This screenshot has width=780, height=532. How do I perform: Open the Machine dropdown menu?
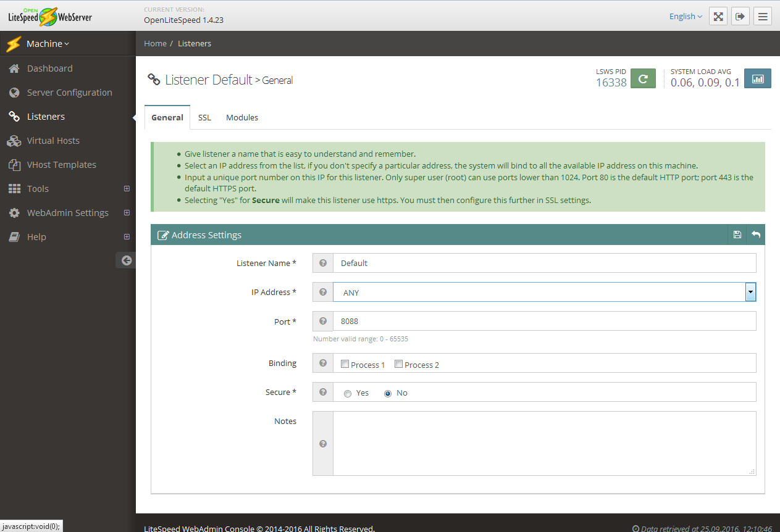pos(48,44)
